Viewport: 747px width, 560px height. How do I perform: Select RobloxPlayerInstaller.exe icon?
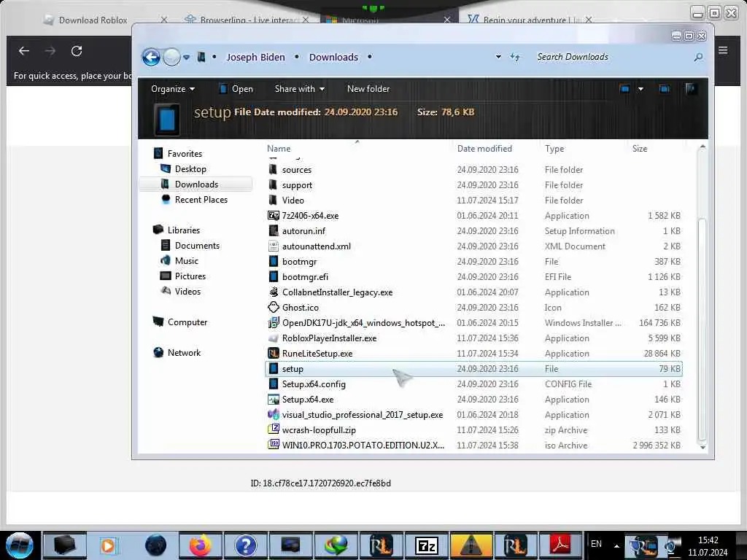point(273,338)
